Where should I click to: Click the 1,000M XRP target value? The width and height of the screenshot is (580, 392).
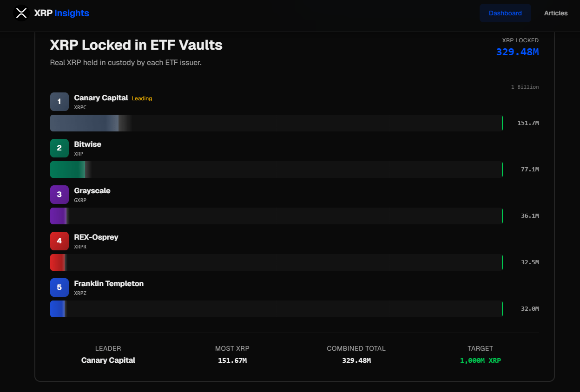pos(480,360)
